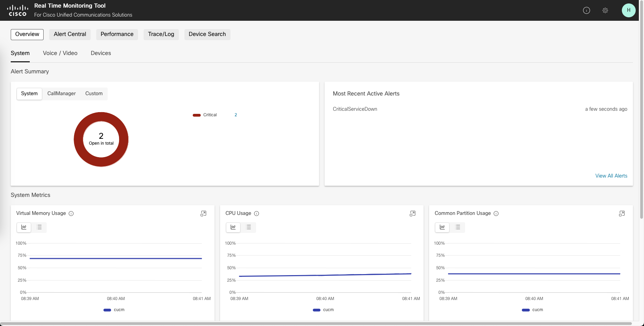Expand the Virtual Memory Usage chart
Screen dimensions: 644x326
[x=203, y=214]
